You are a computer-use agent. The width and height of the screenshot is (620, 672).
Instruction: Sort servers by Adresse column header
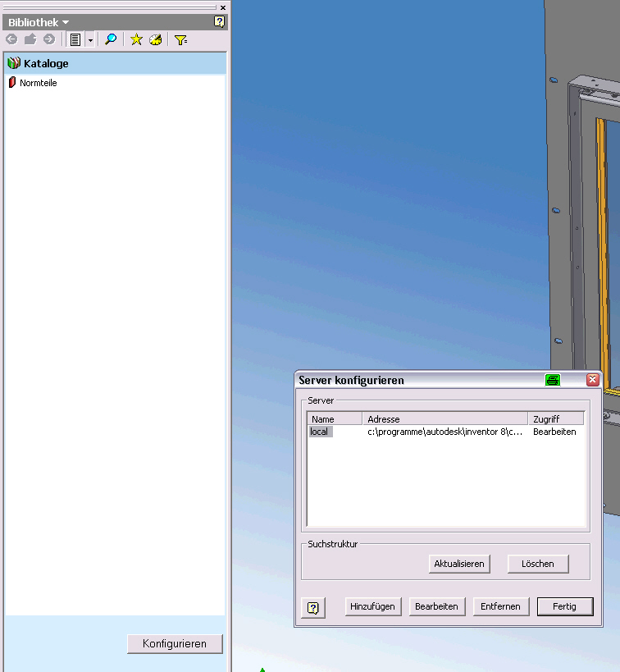[x=444, y=418]
